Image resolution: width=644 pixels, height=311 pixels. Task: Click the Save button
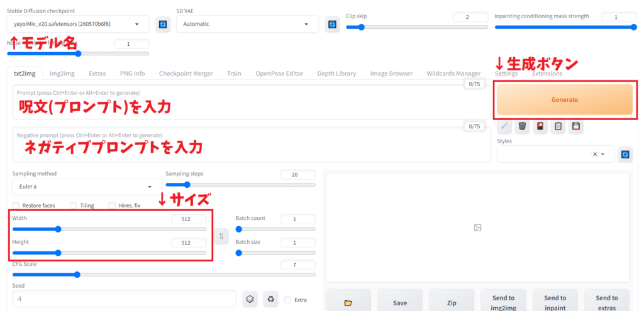coord(400,303)
